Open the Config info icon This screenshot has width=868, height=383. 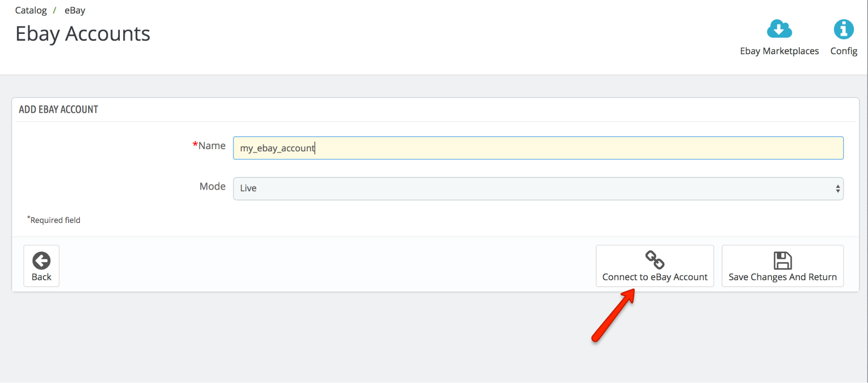[844, 29]
